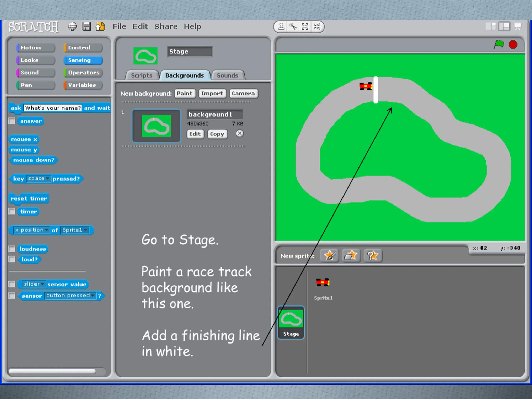The image size is (532, 399).
Task: Enter presentation mode
Action: (x=518, y=26)
